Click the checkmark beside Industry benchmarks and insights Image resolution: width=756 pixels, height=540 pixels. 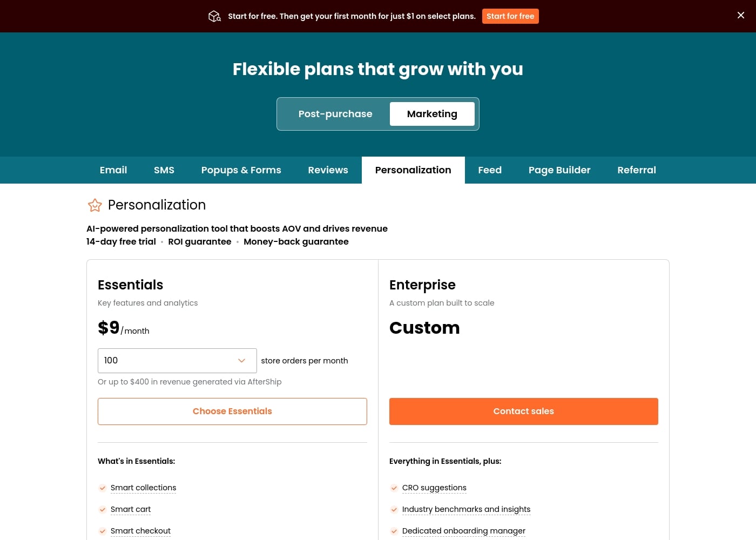click(394, 510)
